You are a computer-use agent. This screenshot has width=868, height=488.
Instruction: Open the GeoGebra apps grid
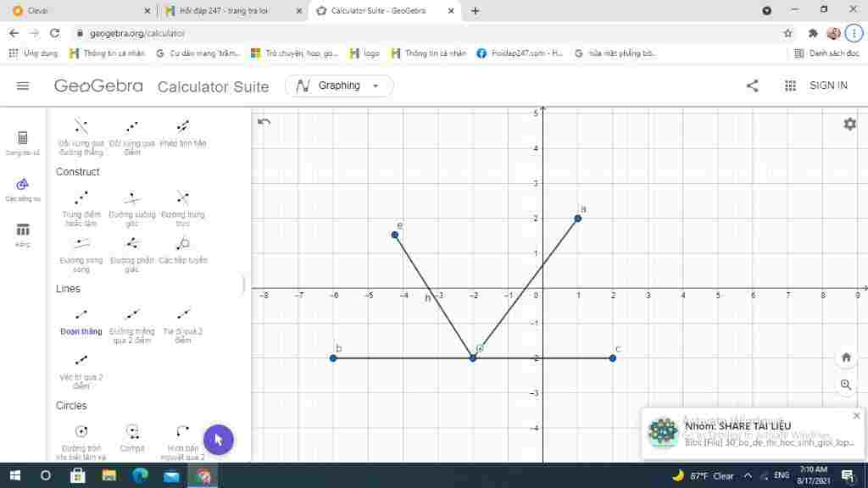click(790, 86)
